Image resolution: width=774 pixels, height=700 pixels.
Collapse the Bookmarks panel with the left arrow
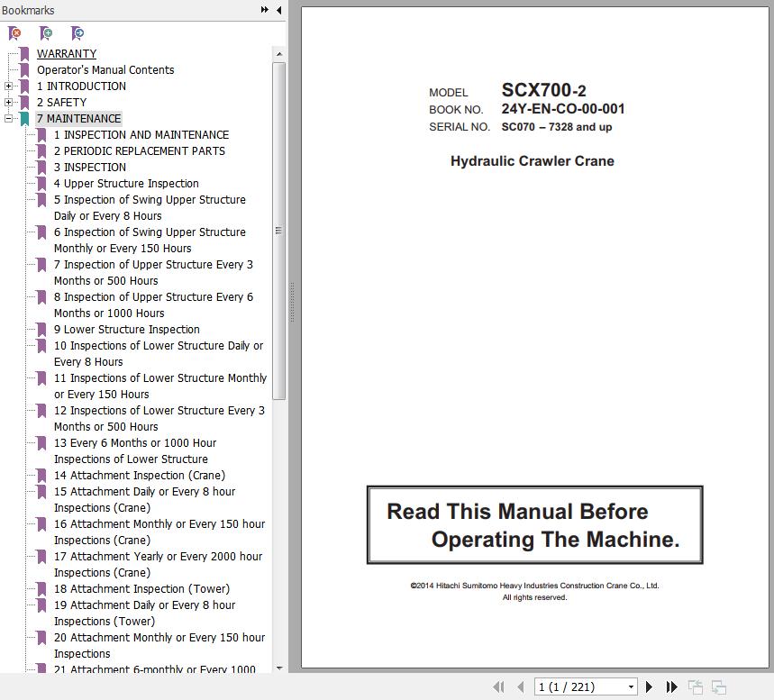click(279, 10)
